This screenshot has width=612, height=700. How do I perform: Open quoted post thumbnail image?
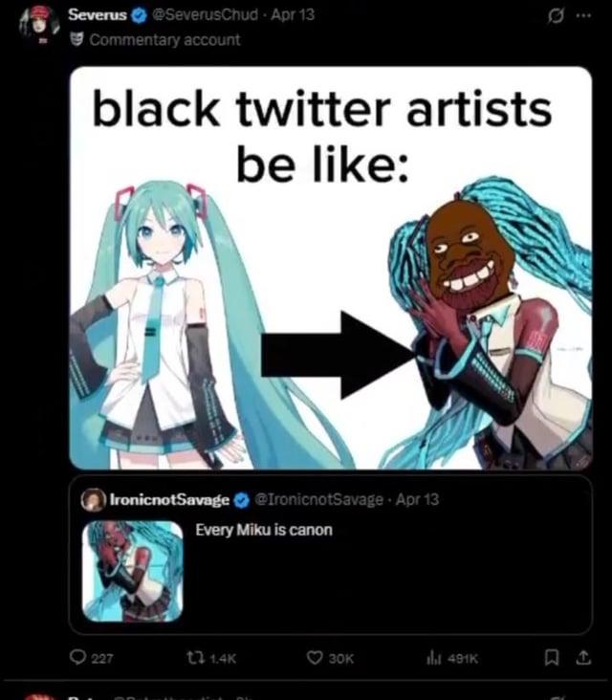point(133,572)
